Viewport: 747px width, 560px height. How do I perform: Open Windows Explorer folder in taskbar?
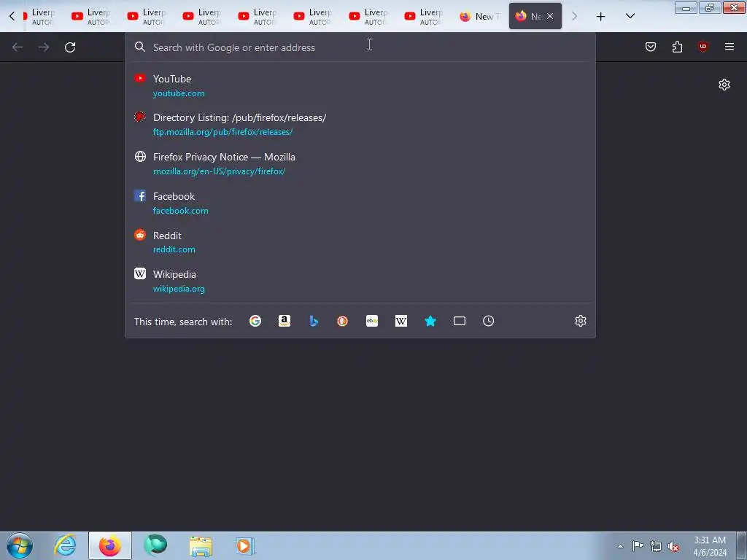click(x=201, y=545)
